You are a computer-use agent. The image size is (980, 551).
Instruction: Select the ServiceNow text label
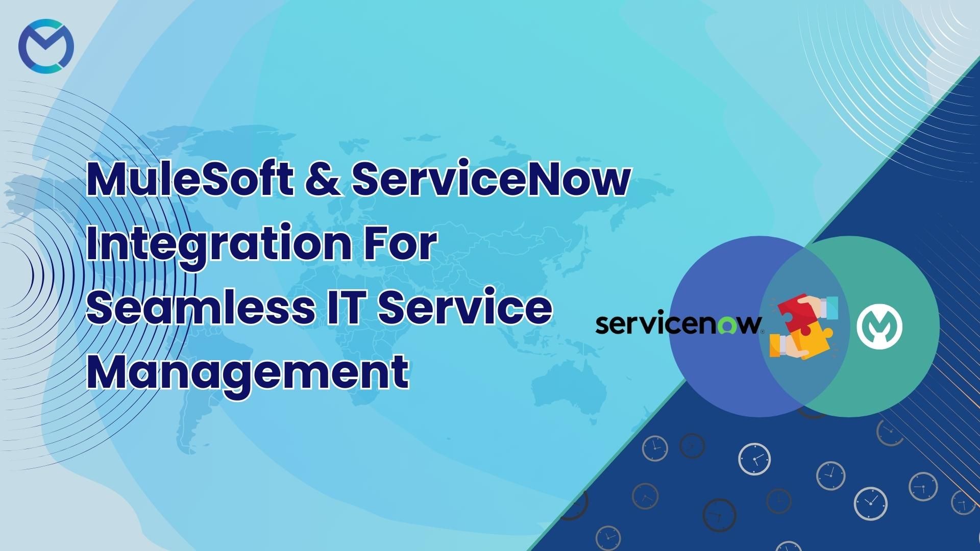[x=674, y=325]
